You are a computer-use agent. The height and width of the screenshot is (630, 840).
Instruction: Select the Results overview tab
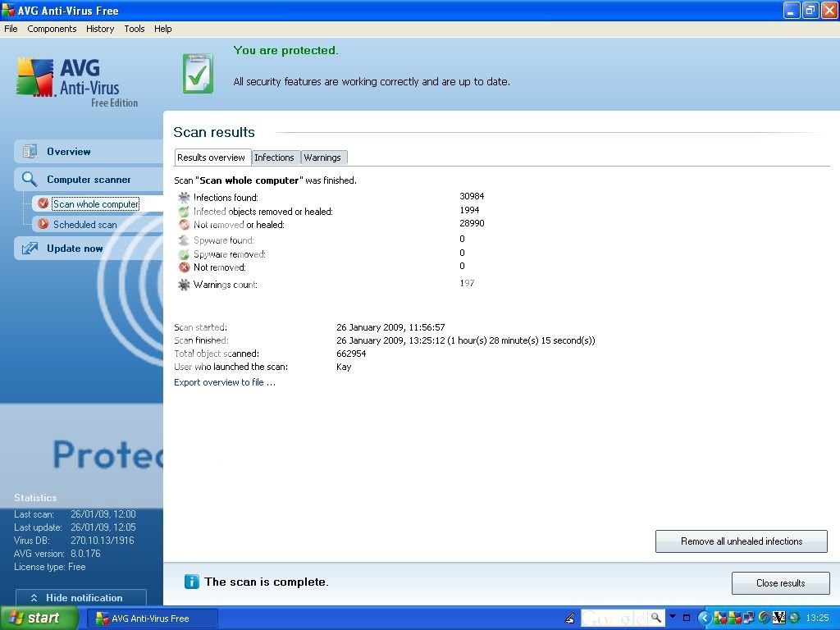point(211,157)
